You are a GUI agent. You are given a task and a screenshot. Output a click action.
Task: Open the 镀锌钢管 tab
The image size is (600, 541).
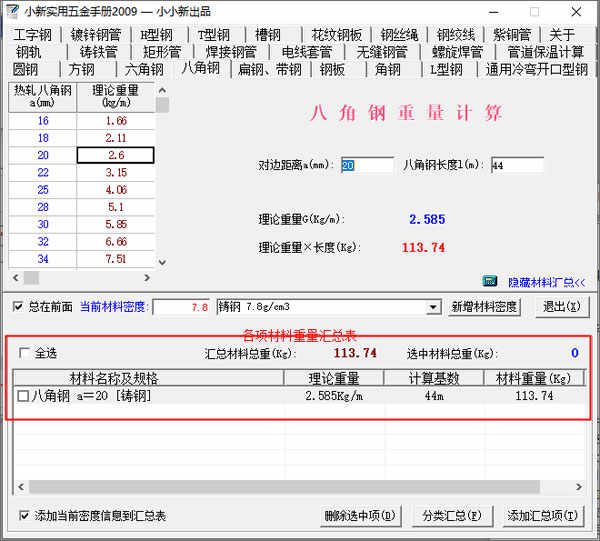pyautogui.click(x=96, y=35)
